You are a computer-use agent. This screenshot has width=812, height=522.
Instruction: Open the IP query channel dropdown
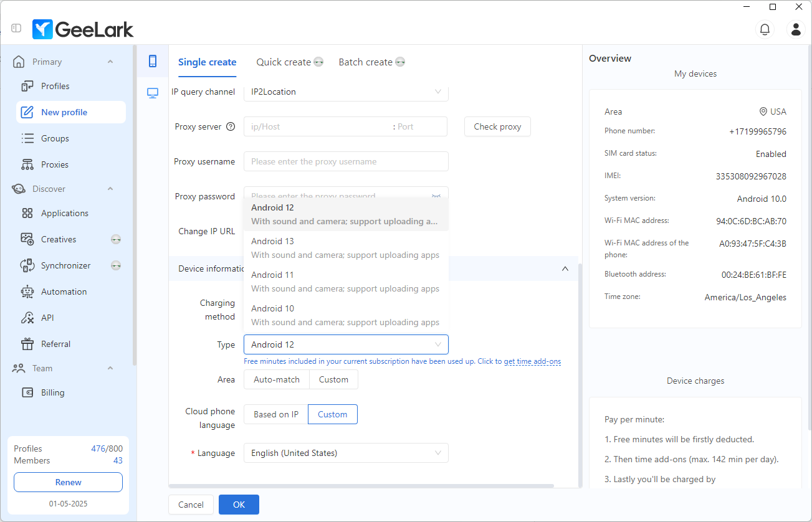346,92
